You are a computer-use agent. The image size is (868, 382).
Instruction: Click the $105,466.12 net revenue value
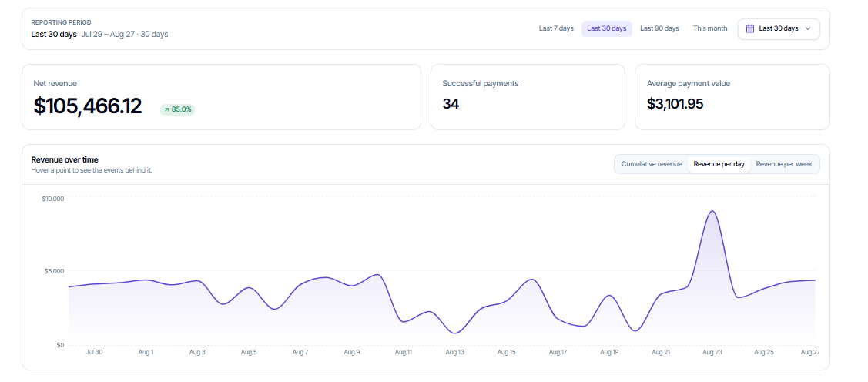[x=88, y=106]
